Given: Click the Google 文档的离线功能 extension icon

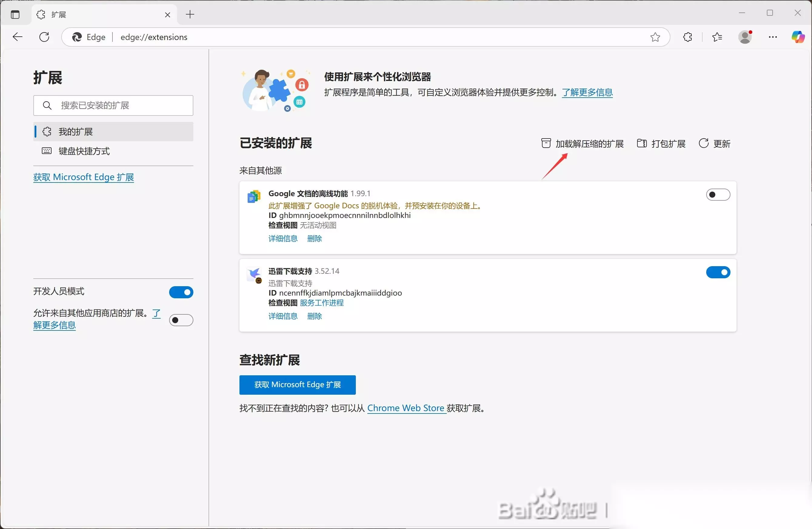Looking at the screenshot, I should 254,196.
